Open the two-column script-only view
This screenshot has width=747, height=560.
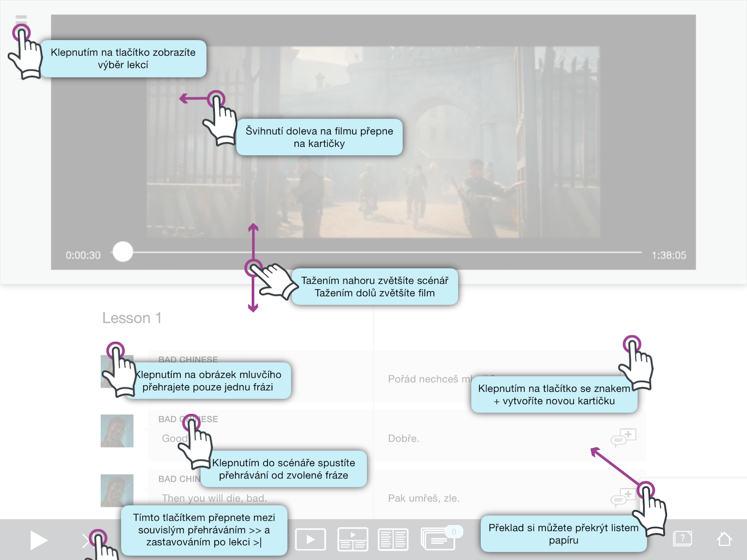coord(393,540)
